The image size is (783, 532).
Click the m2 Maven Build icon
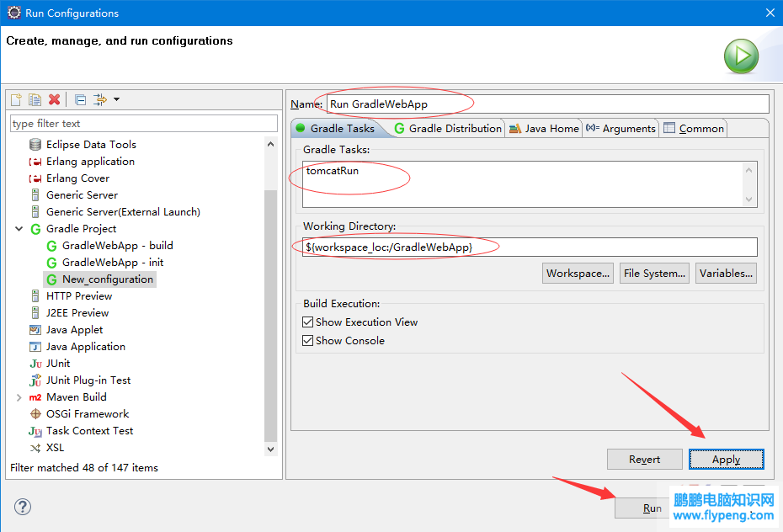(35, 398)
